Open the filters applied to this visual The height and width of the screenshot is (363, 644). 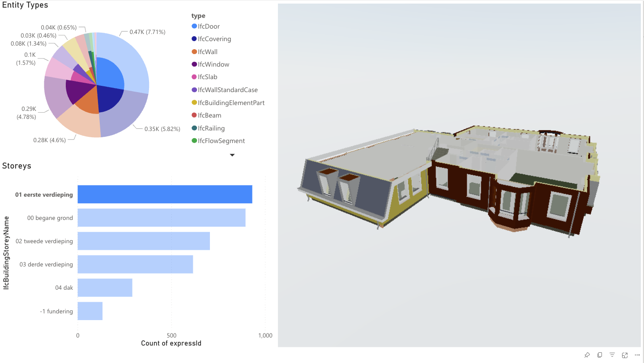click(612, 355)
